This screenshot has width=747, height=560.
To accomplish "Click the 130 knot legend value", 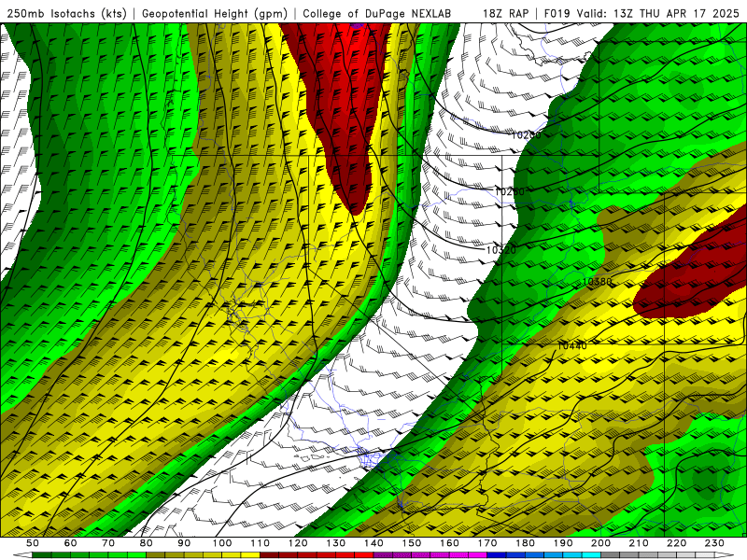I will [x=336, y=543].
